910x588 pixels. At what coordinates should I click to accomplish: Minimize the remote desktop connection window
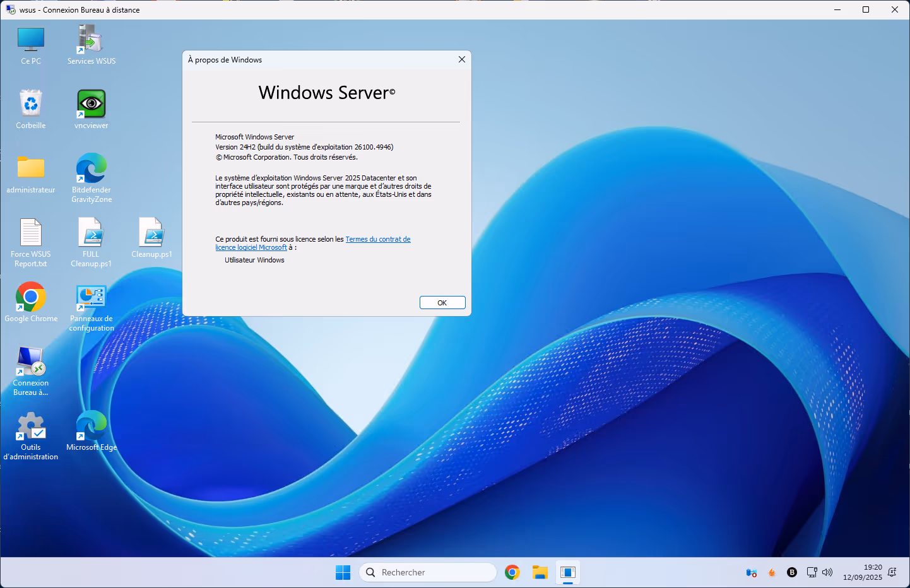837,9
